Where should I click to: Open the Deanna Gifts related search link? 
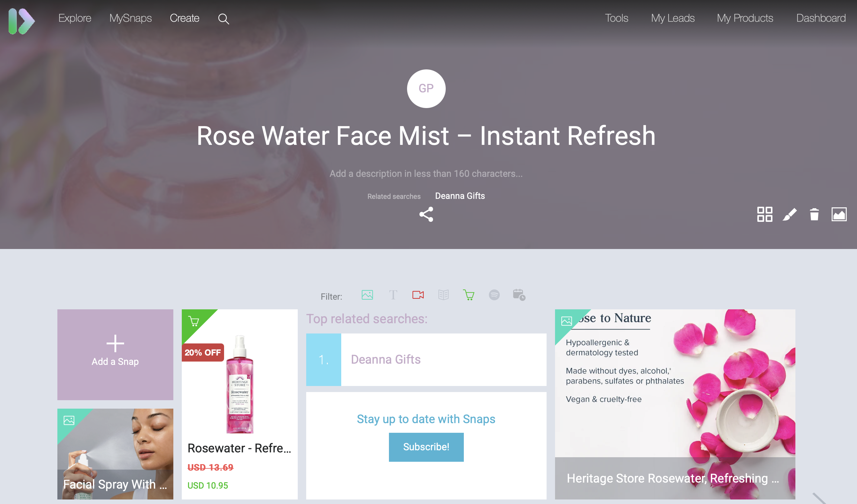tap(460, 196)
